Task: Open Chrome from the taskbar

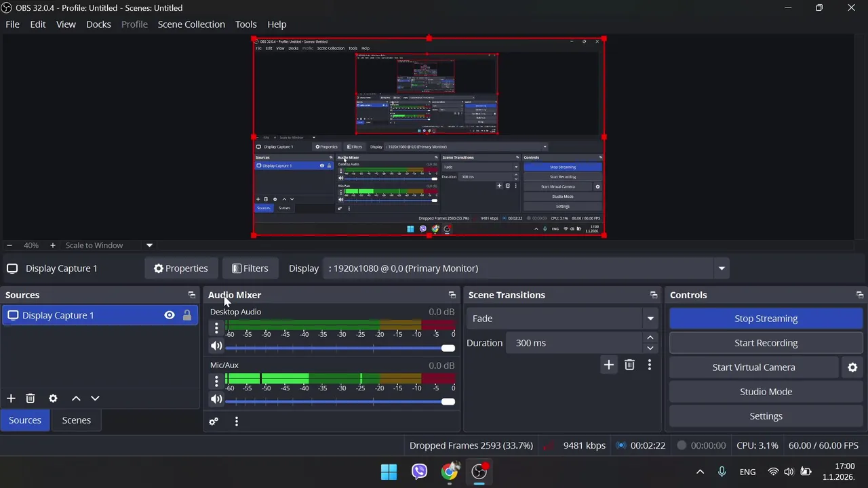Action: [x=450, y=472]
